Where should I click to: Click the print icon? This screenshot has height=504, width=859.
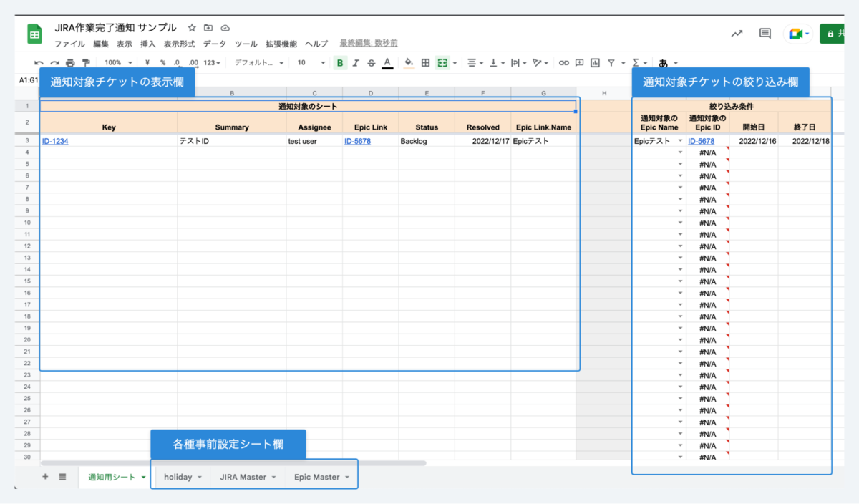[x=70, y=63]
